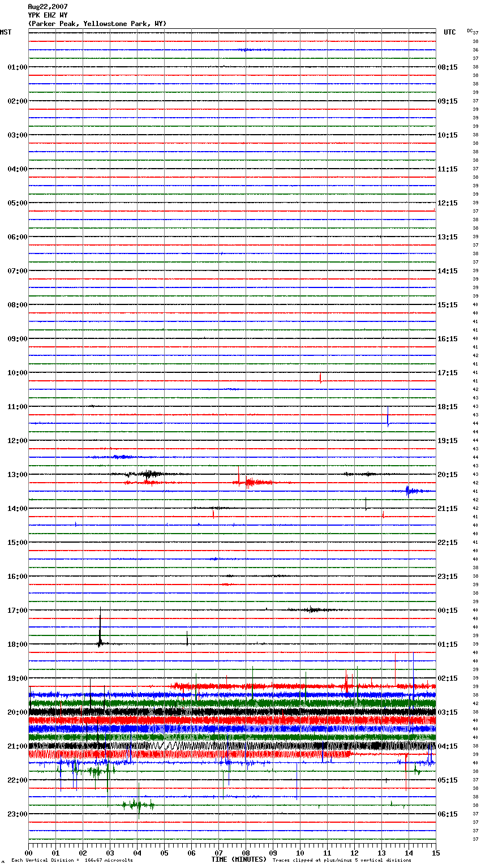Viewport: 481px width, 868px height.
Task: Click the blue spike on the 11:30 MST trace
Action: coord(388,417)
